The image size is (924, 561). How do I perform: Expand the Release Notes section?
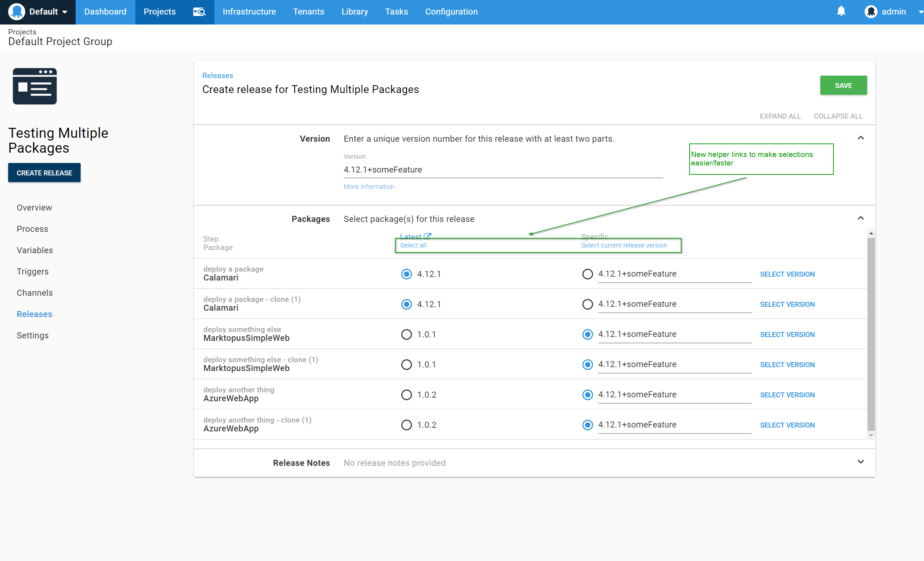click(x=861, y=462)
